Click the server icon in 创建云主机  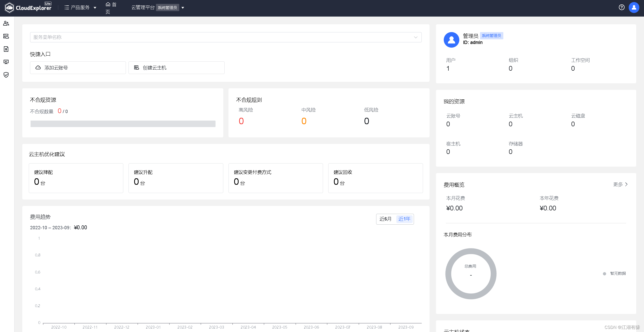point(137,68)
